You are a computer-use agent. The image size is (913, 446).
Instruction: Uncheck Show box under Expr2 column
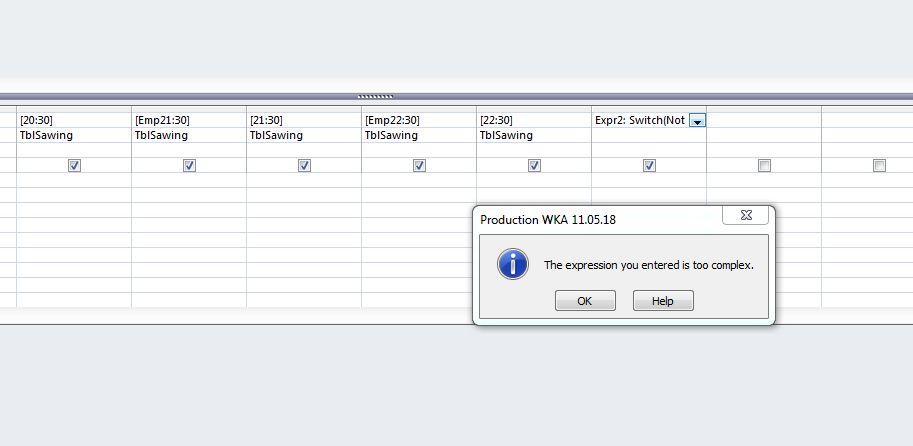pyautogui.click(x=649, y=166)
